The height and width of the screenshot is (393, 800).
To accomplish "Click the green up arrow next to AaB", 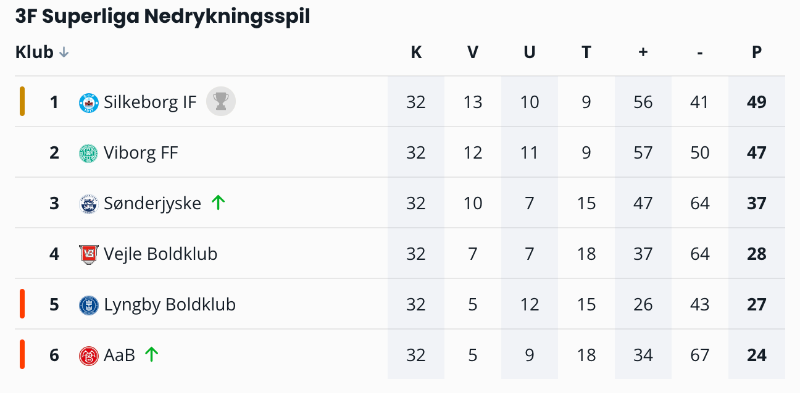I will (152, 354).
